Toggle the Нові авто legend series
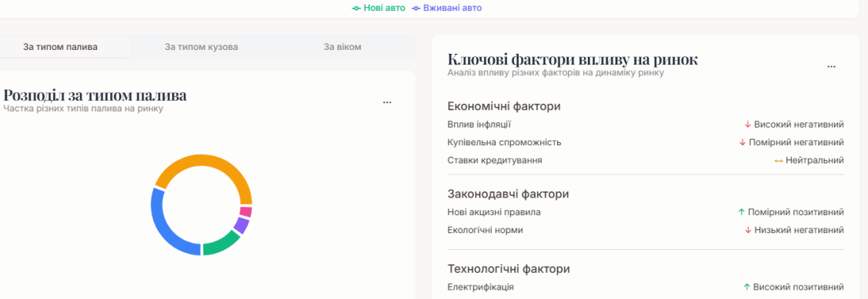Viewport: 868px width, 299px height. point(379,8)
